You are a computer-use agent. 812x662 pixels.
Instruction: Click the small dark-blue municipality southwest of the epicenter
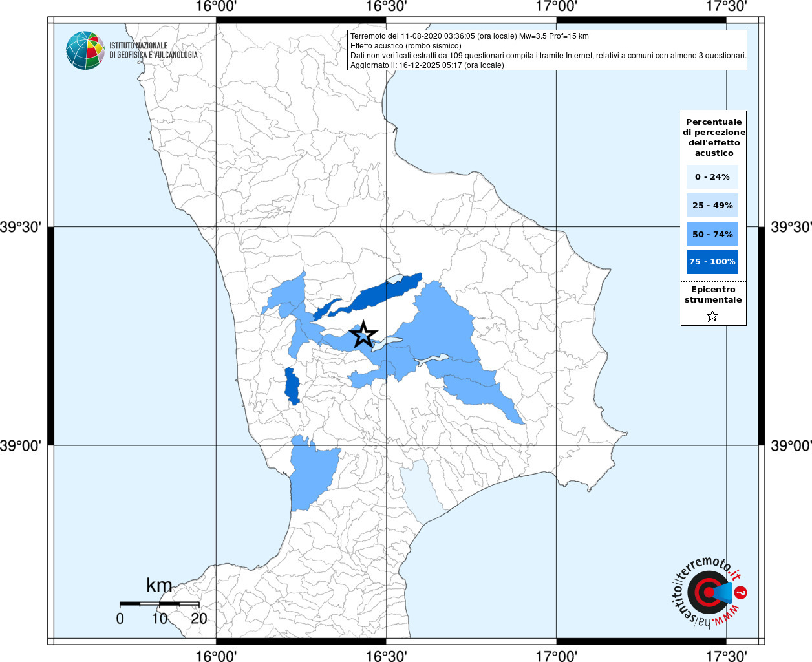tap(292, 386)
